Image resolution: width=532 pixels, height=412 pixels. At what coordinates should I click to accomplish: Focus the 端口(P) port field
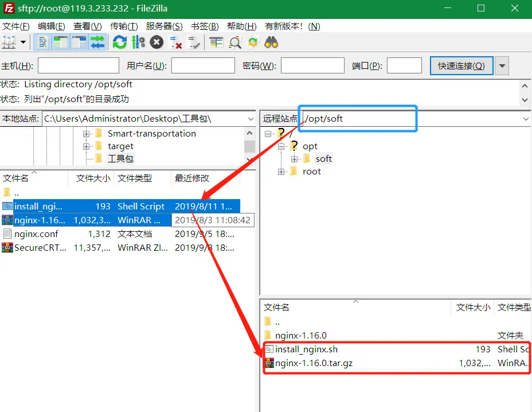click(x=404, y=65)
